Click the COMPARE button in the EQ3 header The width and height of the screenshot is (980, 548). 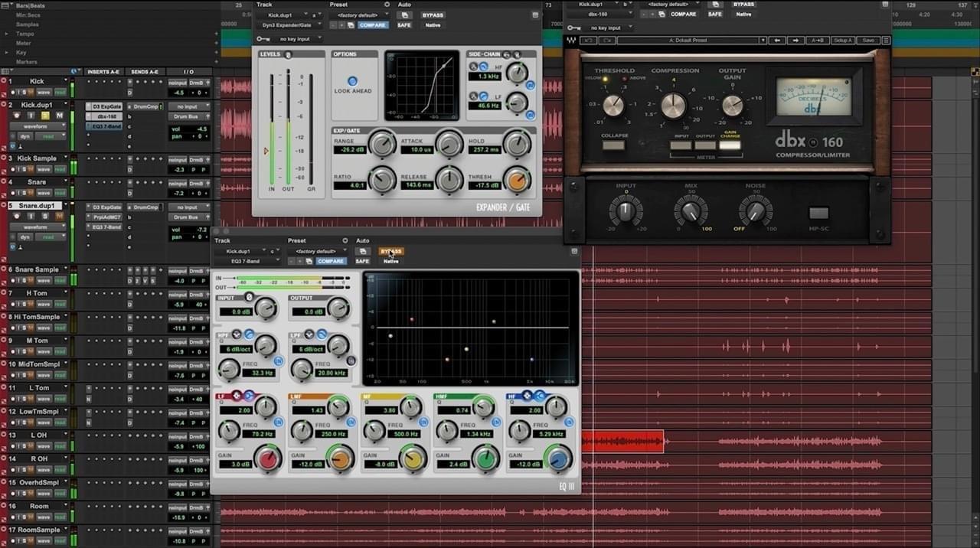point(332,261)
